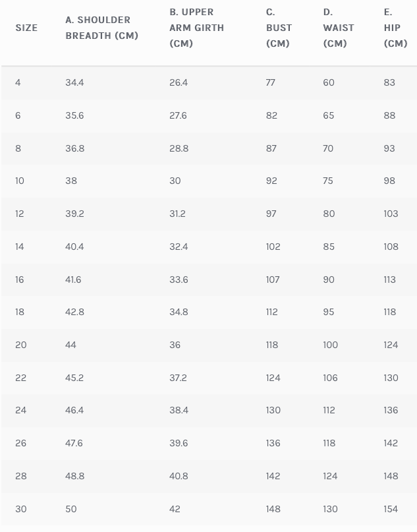This screenshot has width=417, height=532.
Task: Select shoulder breadth value 48.8
Action: [x=74, y=476]
